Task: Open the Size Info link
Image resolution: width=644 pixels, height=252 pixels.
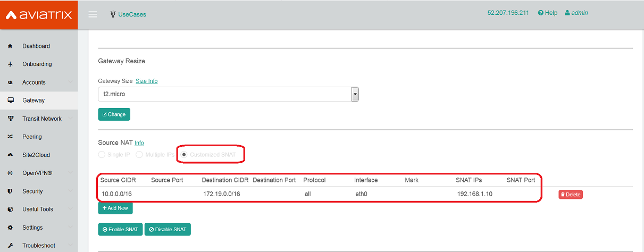Action: click(x=146, y=81)
